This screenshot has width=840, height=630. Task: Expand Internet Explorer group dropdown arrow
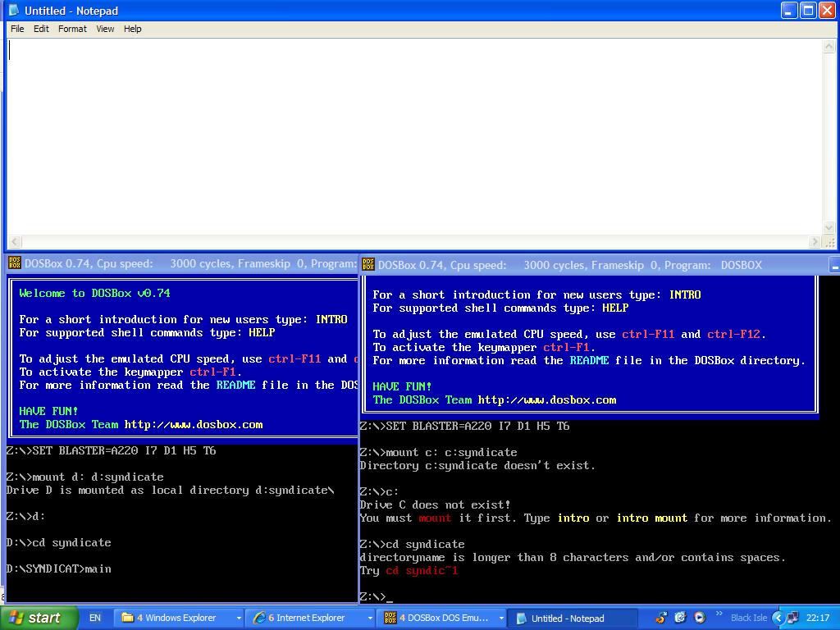tap(370, 619)
